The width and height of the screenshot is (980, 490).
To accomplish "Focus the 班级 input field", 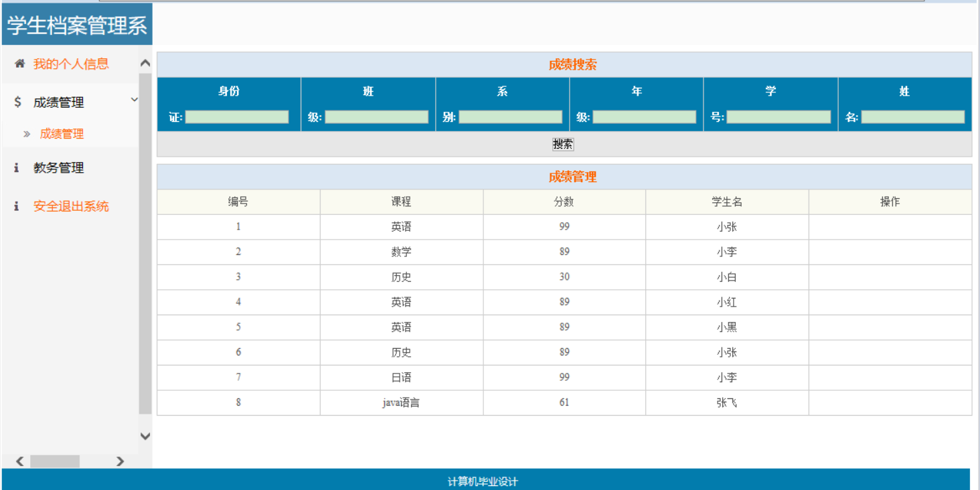I will point(376,117).
